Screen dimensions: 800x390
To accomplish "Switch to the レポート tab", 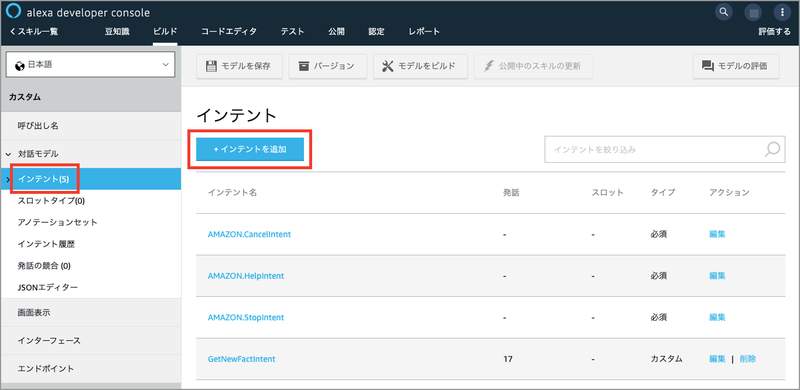I will tap(424, 32).
